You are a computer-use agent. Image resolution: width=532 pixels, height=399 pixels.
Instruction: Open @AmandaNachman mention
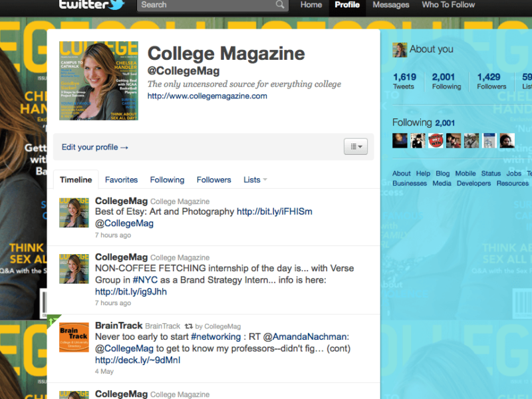point(306,337)
